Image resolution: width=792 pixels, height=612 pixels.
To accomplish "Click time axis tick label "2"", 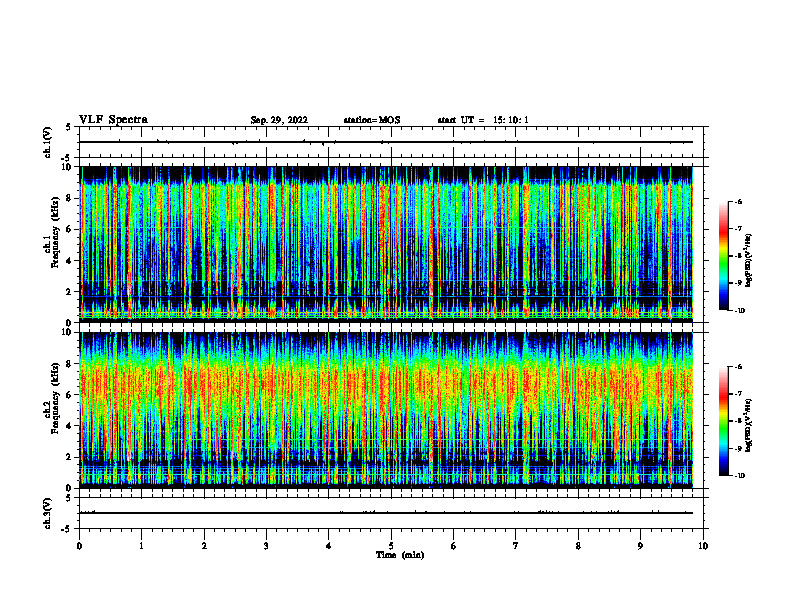I will (204, 546).
